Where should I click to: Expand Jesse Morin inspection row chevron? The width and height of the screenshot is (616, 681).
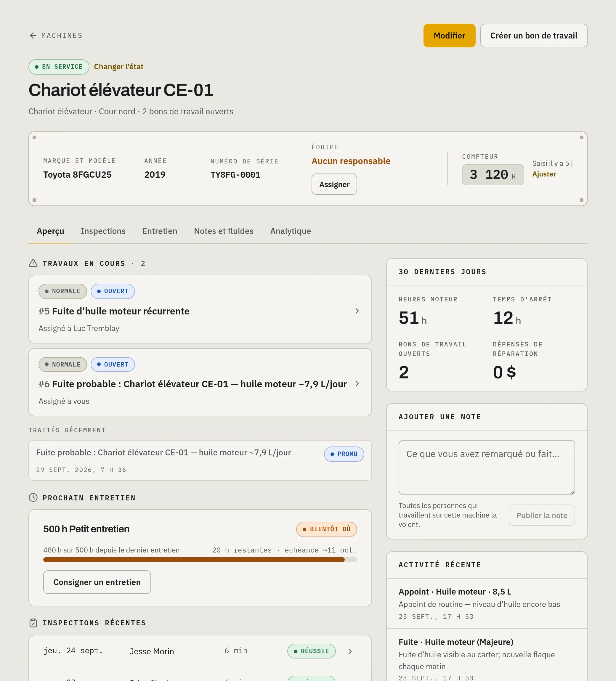[x=350, y=651]
